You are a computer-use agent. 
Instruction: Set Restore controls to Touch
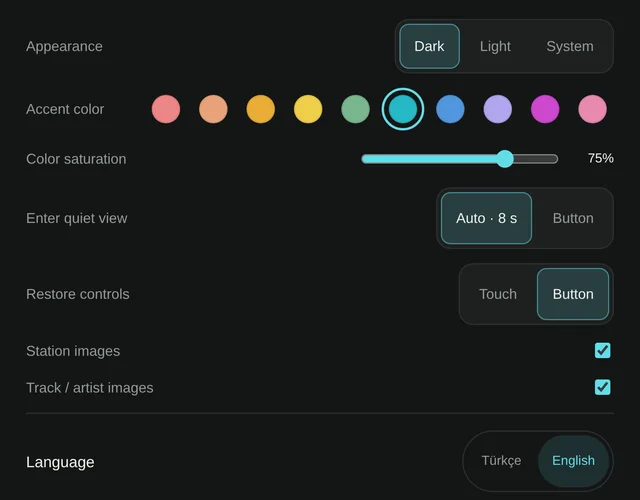point(498,294)
